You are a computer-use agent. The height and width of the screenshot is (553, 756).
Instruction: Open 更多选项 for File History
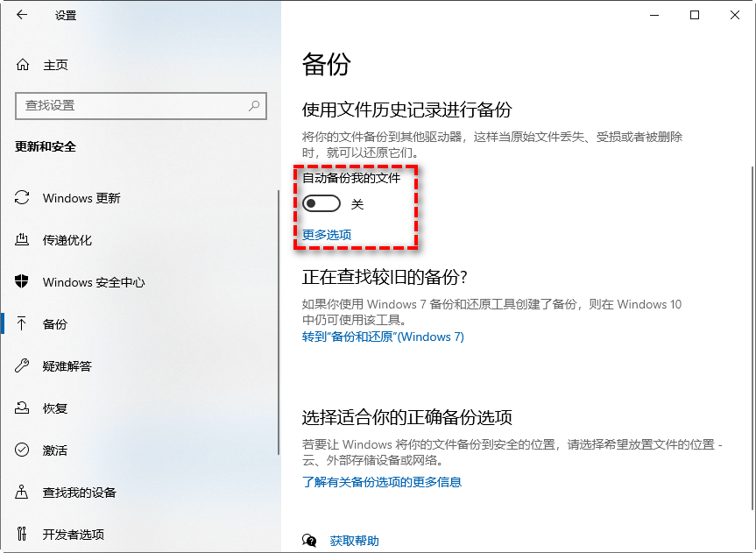pyautogui.click(x=326, y=235)
